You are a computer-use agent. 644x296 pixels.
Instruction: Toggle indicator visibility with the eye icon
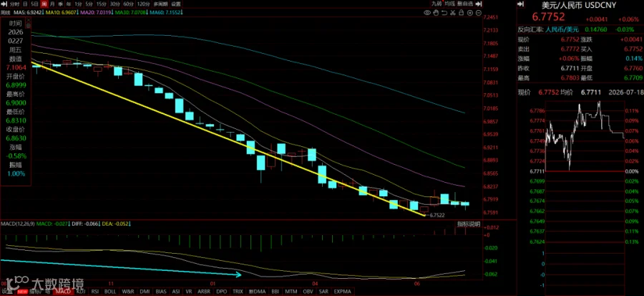(427, 13)
